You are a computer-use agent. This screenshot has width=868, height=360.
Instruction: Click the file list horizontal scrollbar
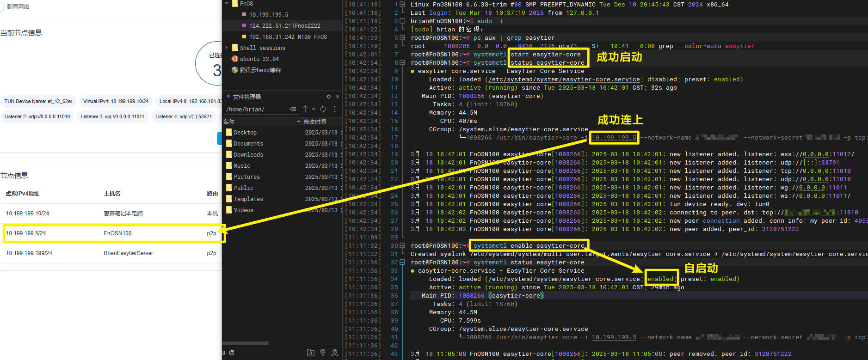246,343
